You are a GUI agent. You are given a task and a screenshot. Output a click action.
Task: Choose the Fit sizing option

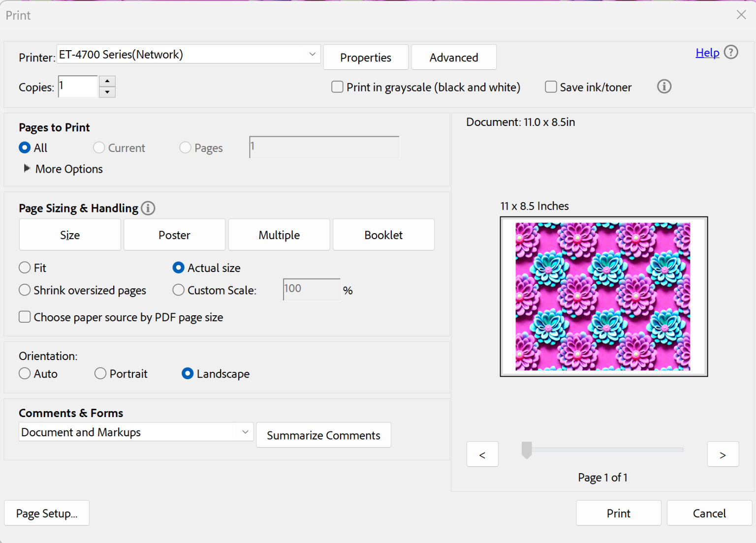(x=25, y=268)
